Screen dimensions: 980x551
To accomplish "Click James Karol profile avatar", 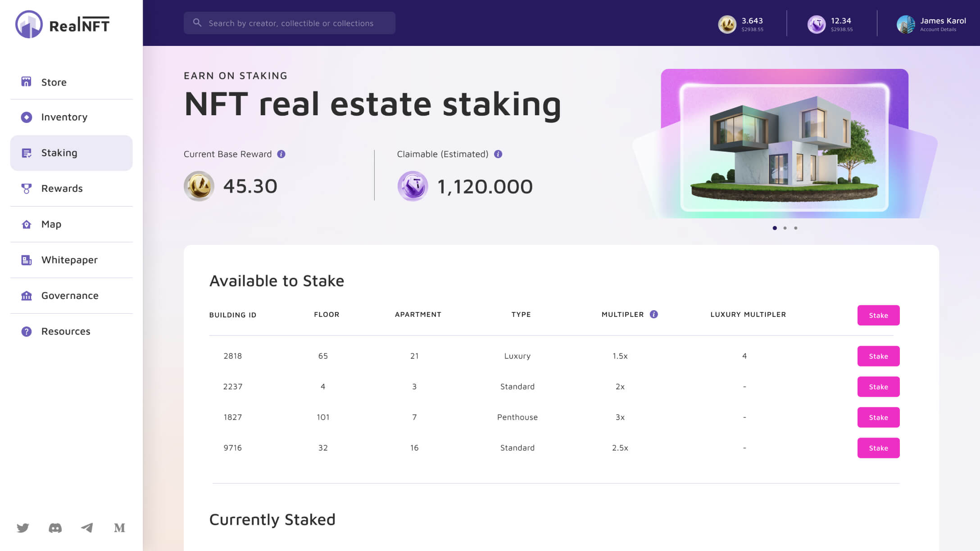I will pos(905,24).
